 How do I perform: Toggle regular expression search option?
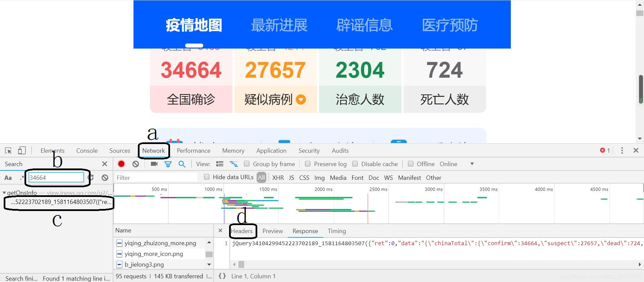click(x=22, y=178)
